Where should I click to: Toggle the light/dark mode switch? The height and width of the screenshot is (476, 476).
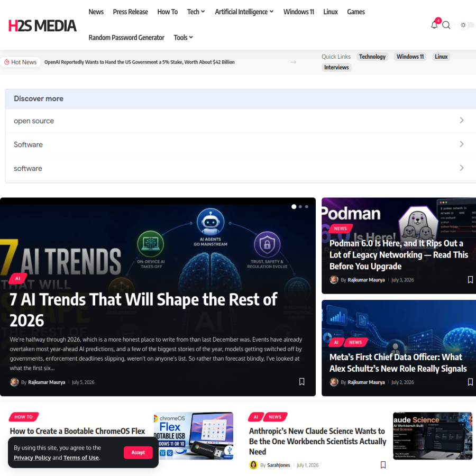click(x=466, y=25)
